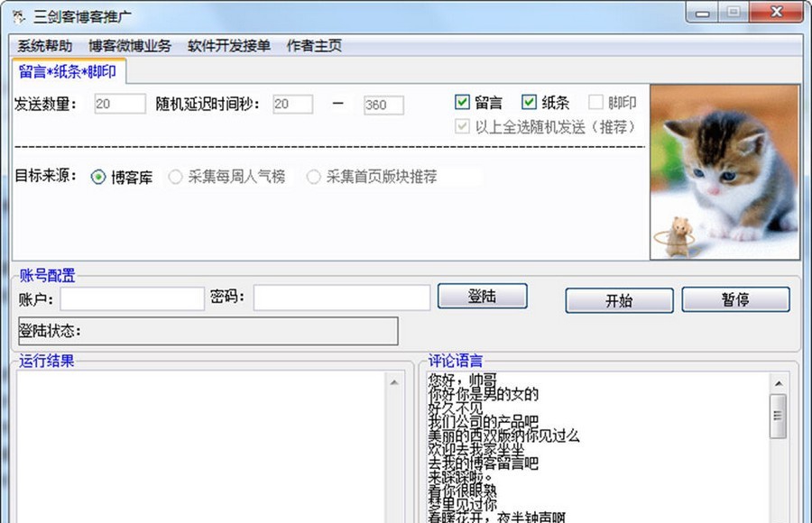Click the 登陆 button
Image resolution: width=812 pixels, height=523 pixels.
tap(482, 296)
